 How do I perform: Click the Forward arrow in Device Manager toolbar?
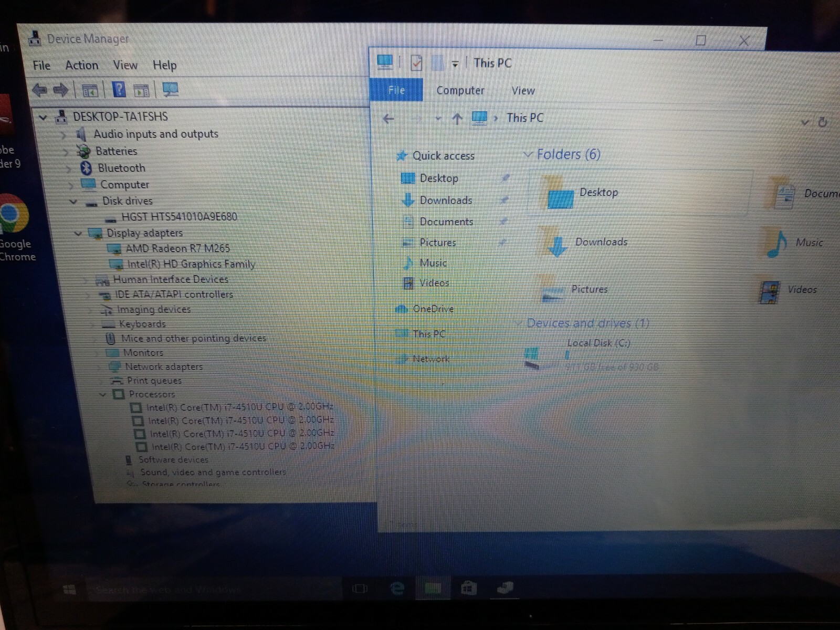[61, 90]
